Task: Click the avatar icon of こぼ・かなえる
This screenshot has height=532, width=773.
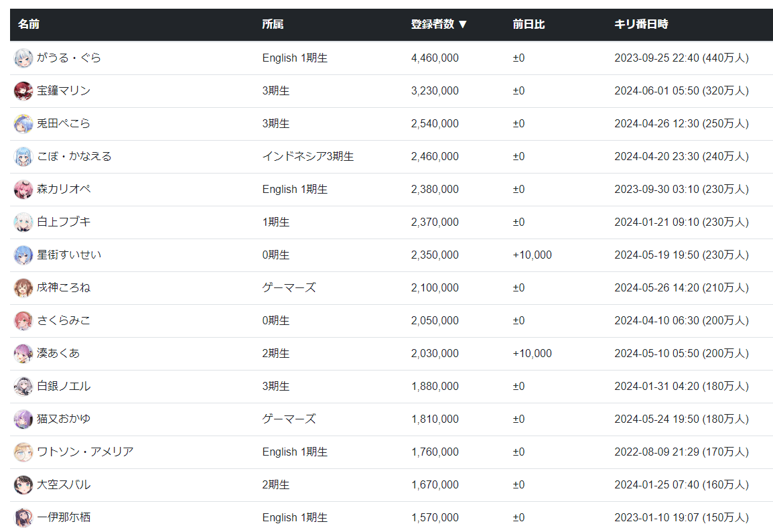Action: pos(23,156)
